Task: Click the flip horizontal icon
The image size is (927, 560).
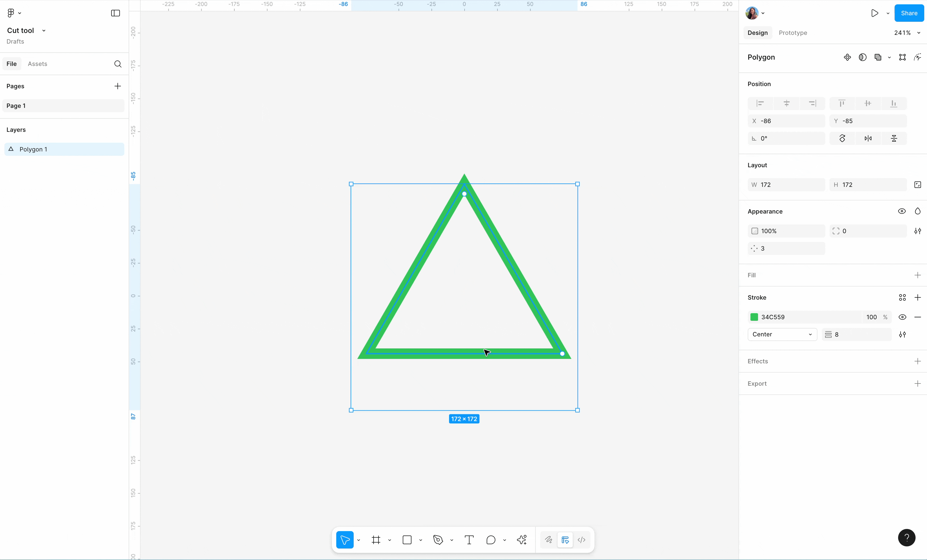Action: 868,138
